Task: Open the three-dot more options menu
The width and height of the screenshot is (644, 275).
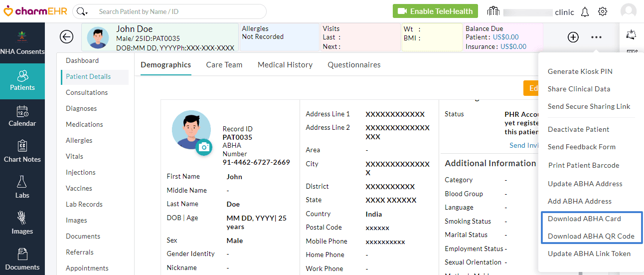Action: [x=596, y=37]
